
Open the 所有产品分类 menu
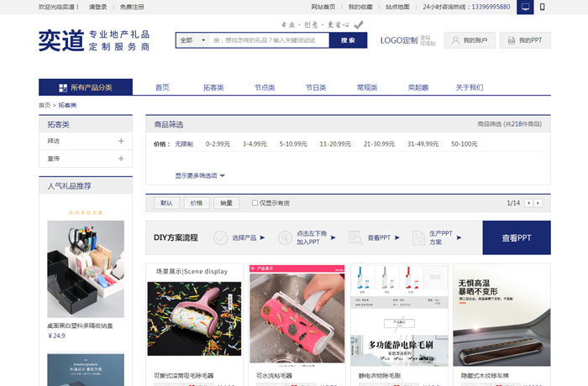click(86, 87)
